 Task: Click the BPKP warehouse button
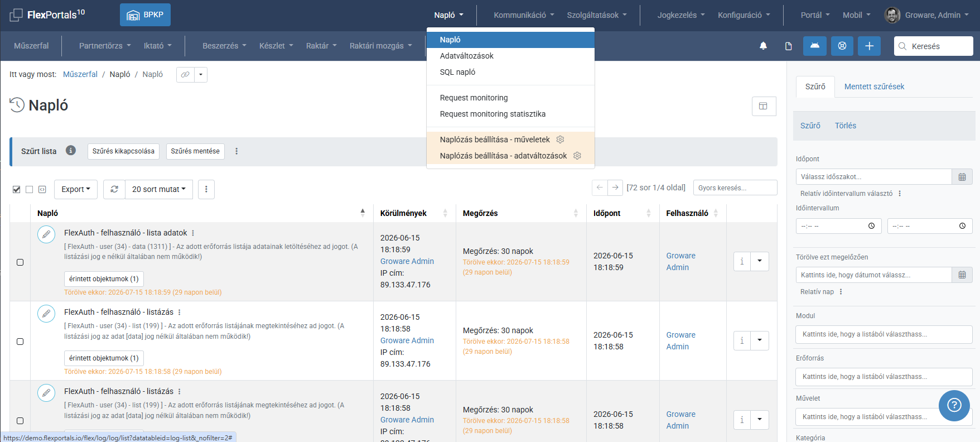[145, 15]
